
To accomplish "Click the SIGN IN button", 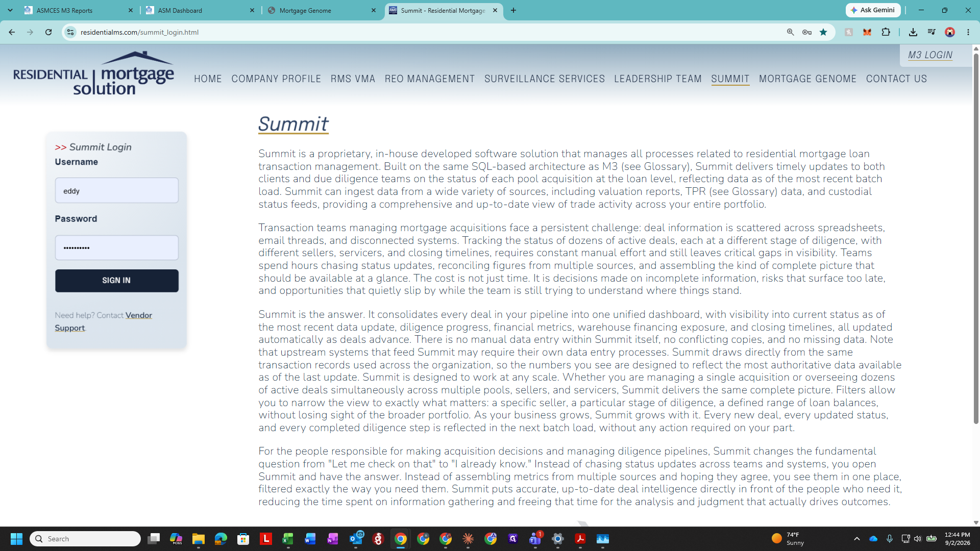I will point(117,281).
